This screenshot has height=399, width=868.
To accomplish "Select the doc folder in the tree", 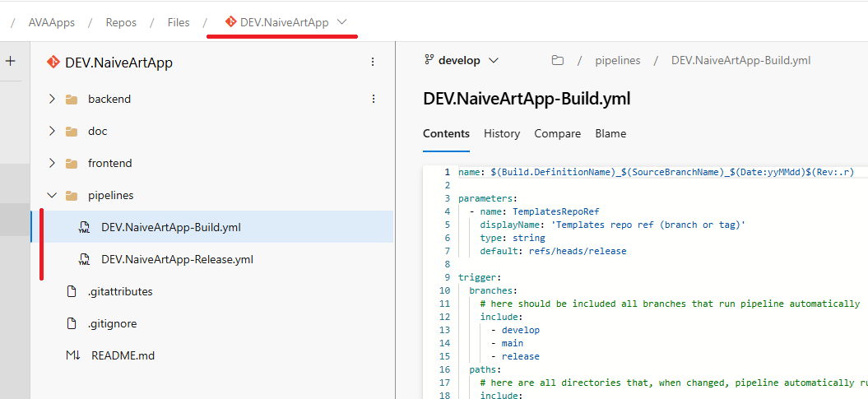I will (97, 131).
